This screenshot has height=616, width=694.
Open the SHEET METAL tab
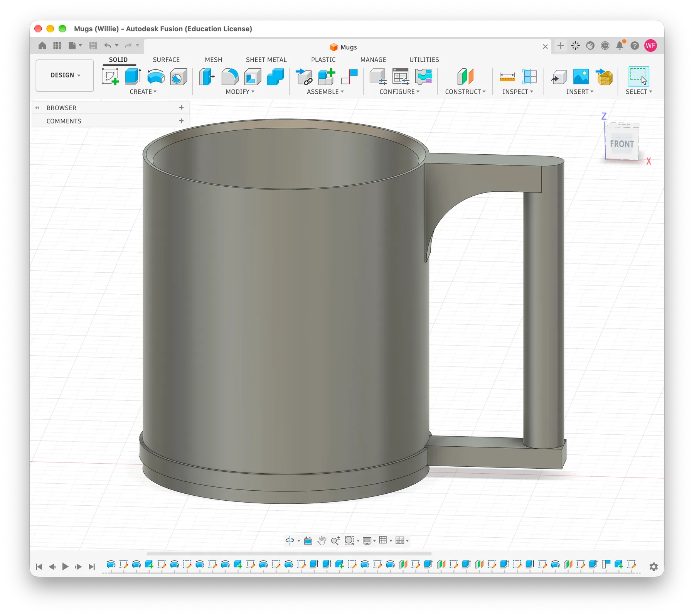266,60
